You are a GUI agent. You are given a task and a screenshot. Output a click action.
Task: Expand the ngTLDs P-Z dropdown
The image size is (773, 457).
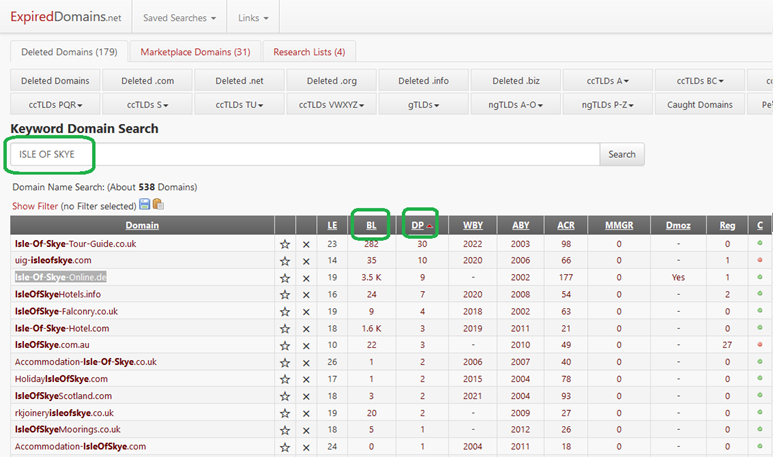pos(608,105)
